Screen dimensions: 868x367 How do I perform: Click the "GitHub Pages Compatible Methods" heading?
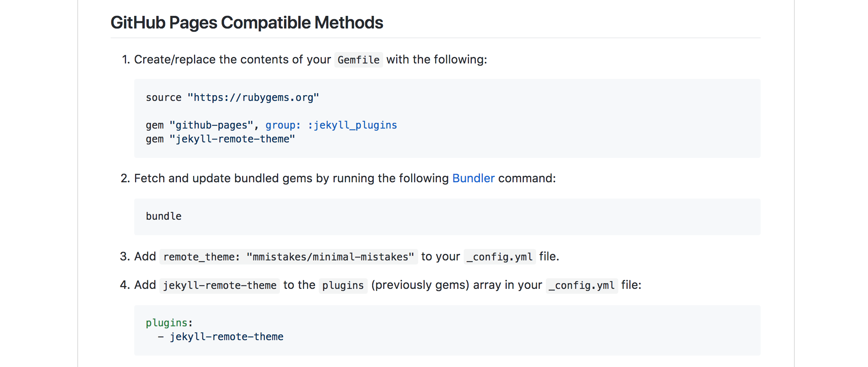(247, 22)
